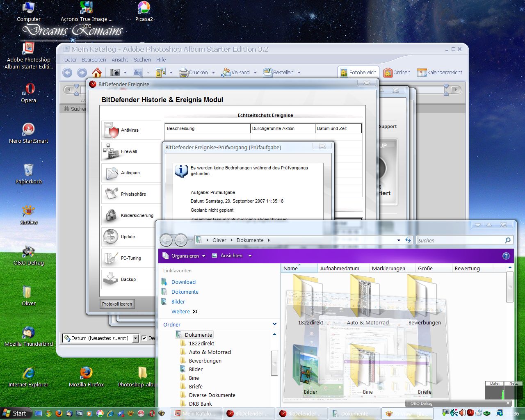Open Opera from the desktop

click(x=29, y=93)
